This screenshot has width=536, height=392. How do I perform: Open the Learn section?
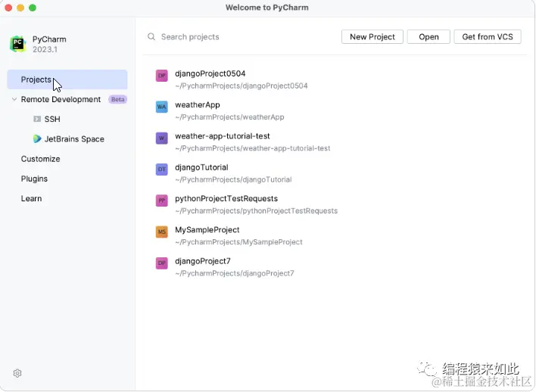(31, 198)
